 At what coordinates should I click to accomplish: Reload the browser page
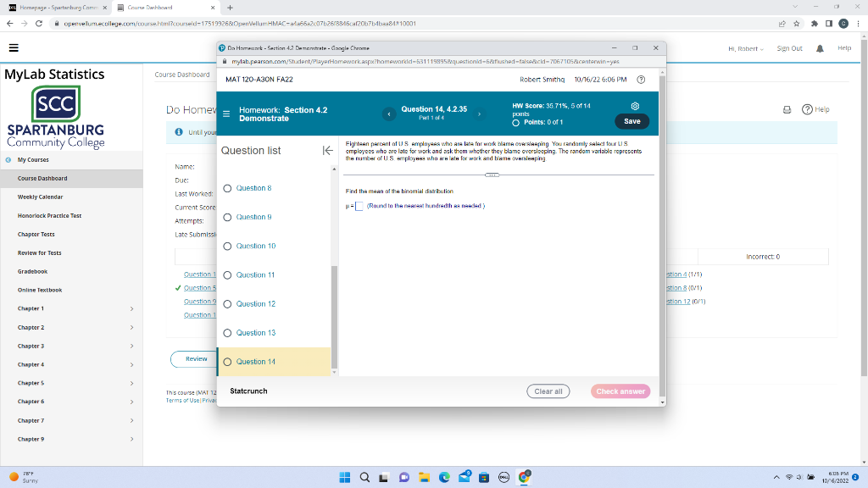pyautogui.click(x=39, y=23)
